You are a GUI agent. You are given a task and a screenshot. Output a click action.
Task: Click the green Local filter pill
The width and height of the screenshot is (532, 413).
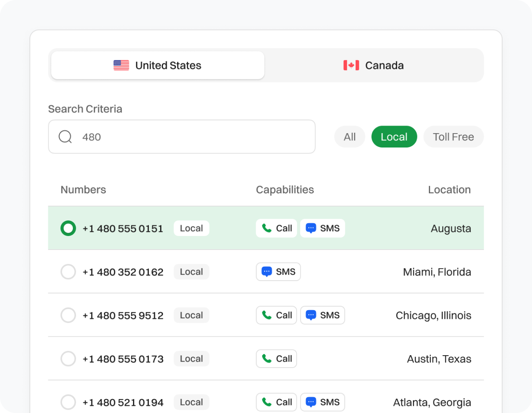(x=394, y=137)
